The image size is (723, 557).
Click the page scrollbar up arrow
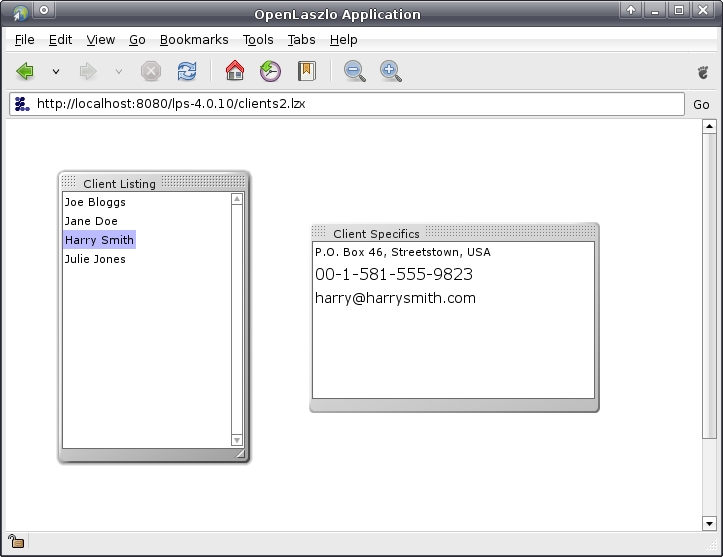click(710, 127)
